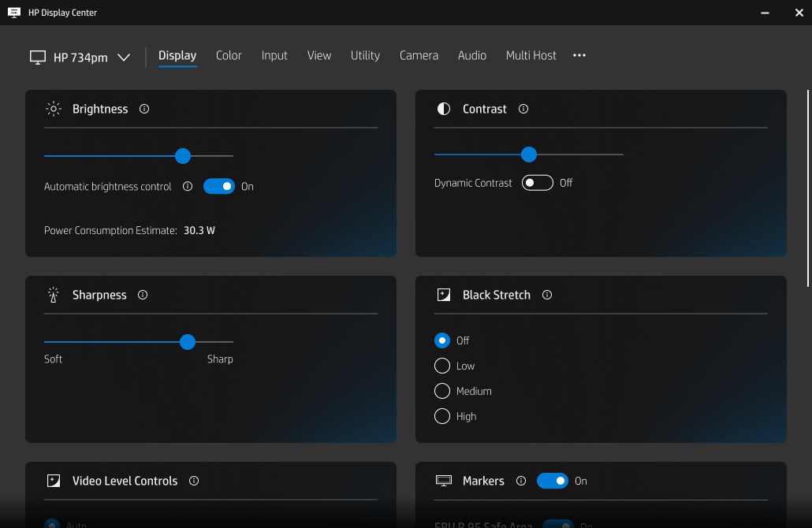Enable Dynamic Contrast

[x=538, y=182]
